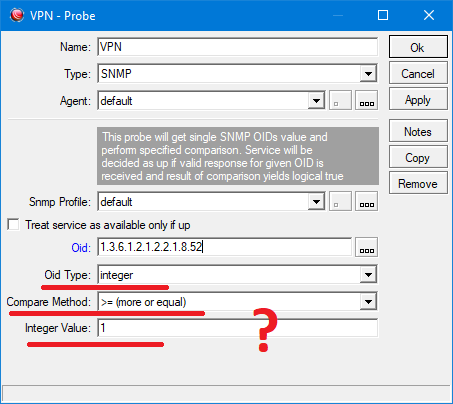Maximize the VPN - Probe window
The image size is (453, 404).
tap(383, 15)
